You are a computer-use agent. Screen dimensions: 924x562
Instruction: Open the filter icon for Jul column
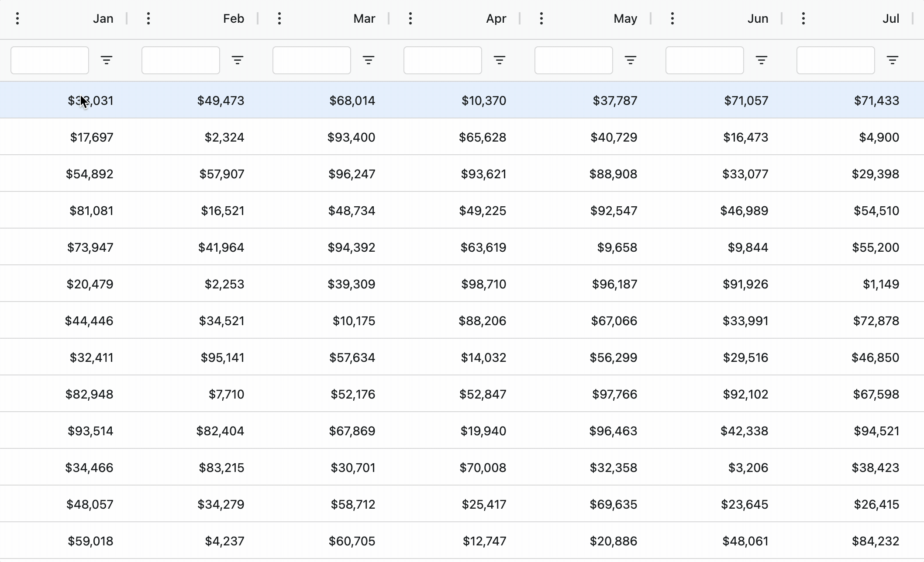pos(892,60)
